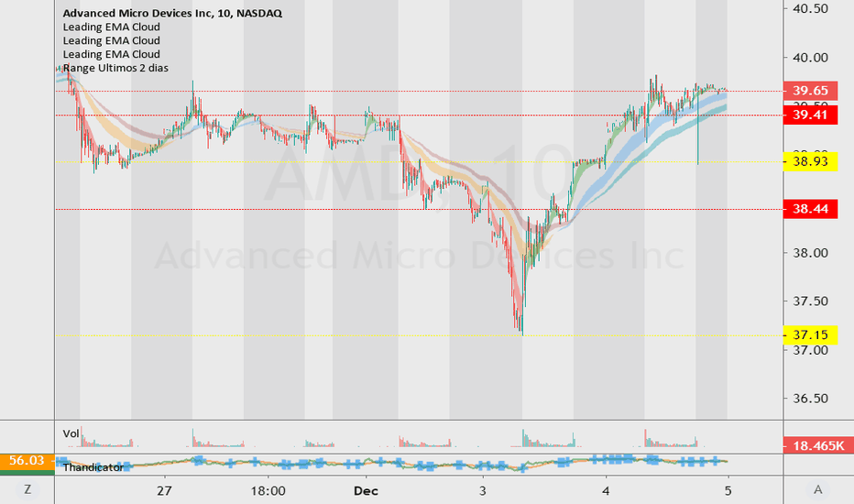Click the 39.41 red price label

coord(810,115)
